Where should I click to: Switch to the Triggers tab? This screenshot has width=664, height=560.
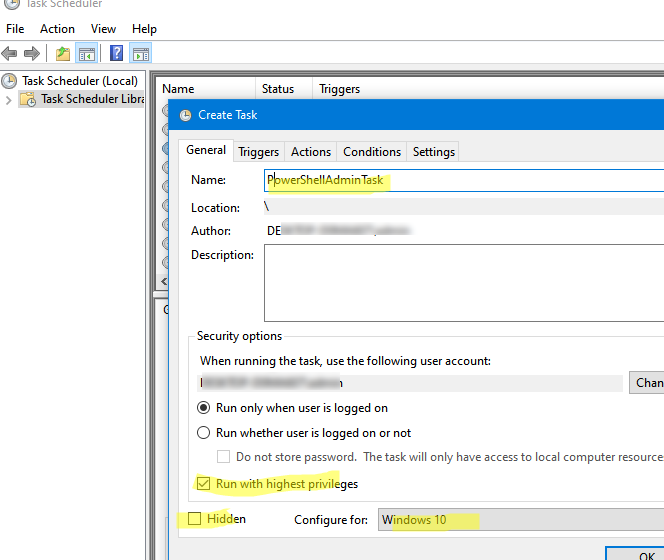click(258, 152)
